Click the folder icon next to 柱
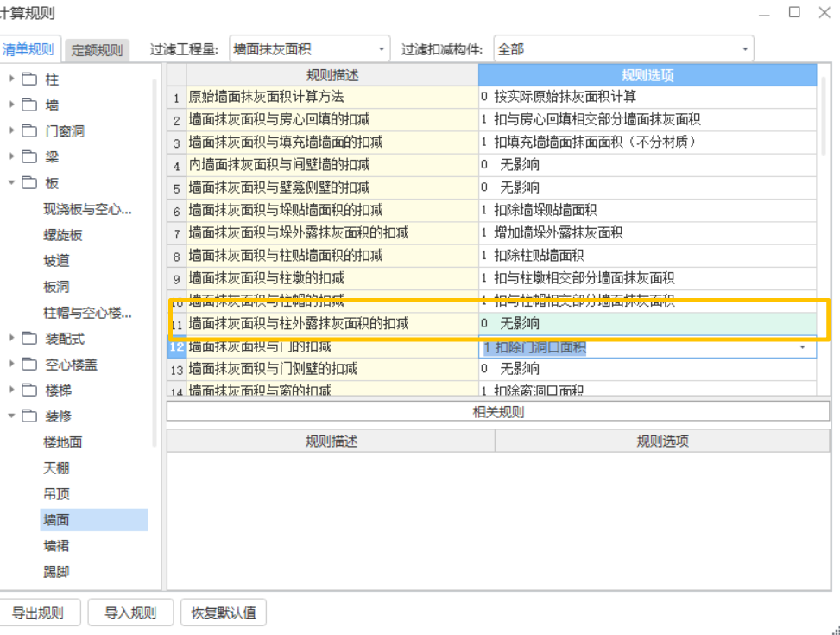 tap(29, 79)
